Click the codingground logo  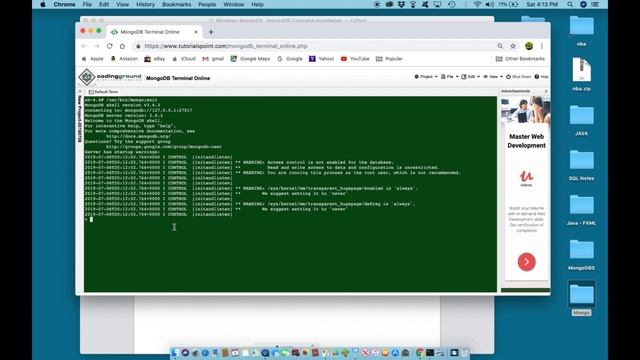click(x=110, y=77)
